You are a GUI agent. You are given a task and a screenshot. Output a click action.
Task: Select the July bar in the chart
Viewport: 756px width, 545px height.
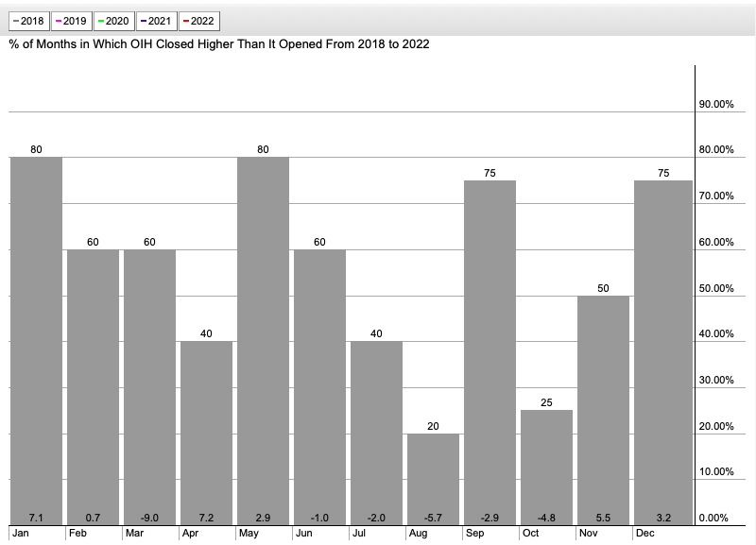[x=376, y=434]
